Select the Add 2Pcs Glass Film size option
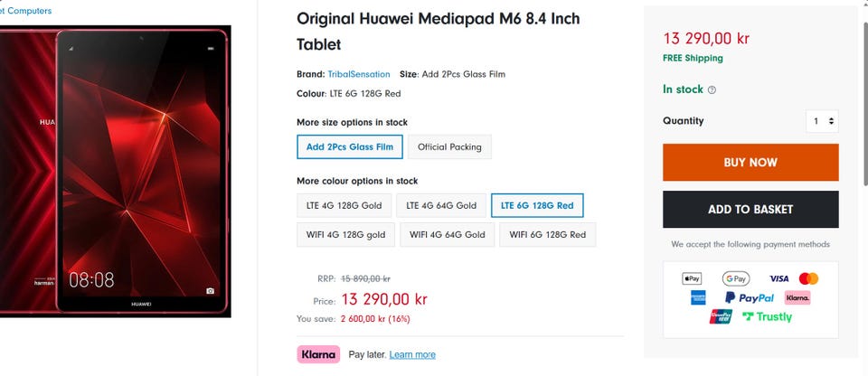This screenshot has width=868, height=376. [x=350, y=146]
